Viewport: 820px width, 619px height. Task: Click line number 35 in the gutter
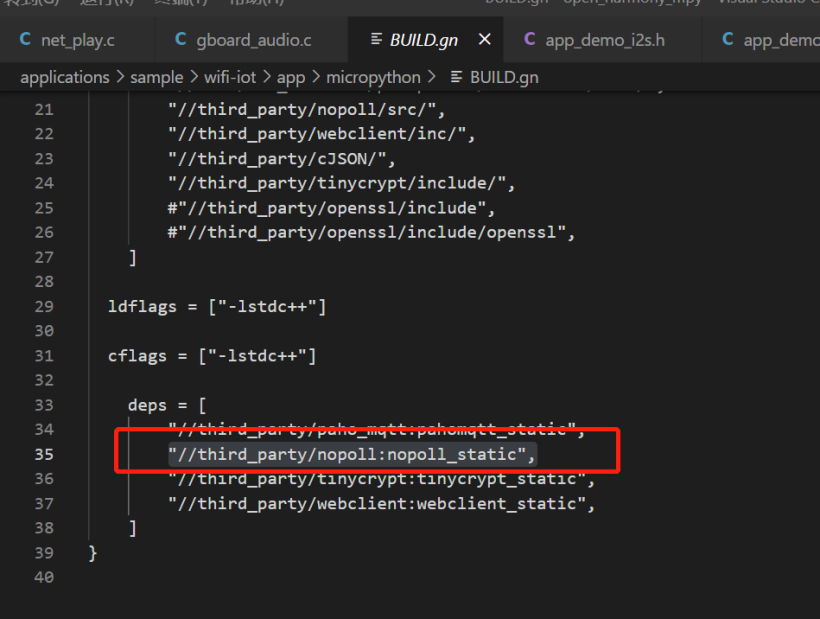click(x=43, y=454)
